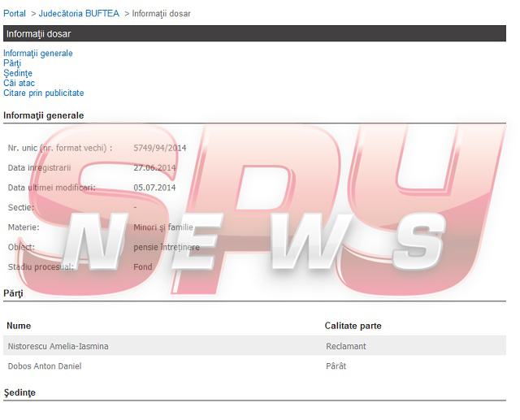Select the Căi atac link
The width and height of the screenshot is (520, 420).
coord(18,83)
